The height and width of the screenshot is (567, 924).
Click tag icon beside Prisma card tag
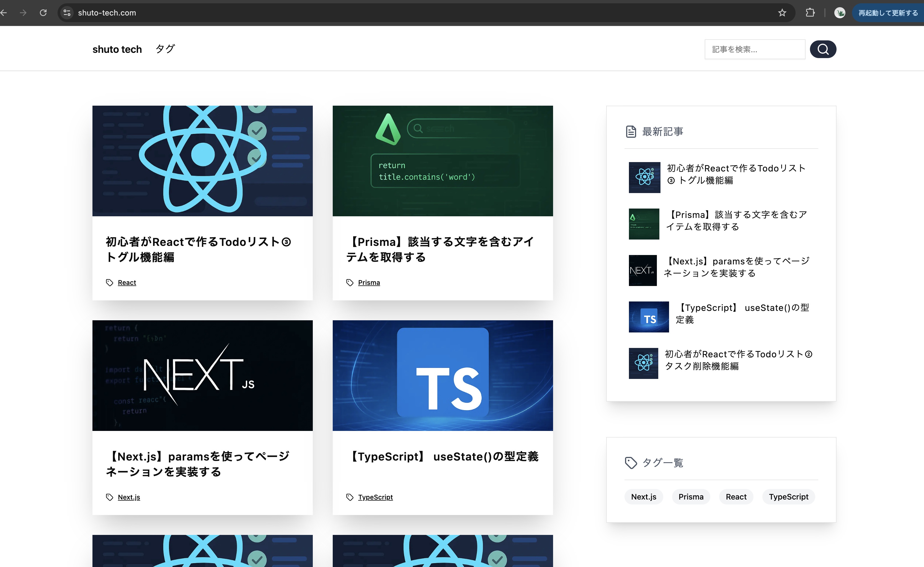pos(350,282)
